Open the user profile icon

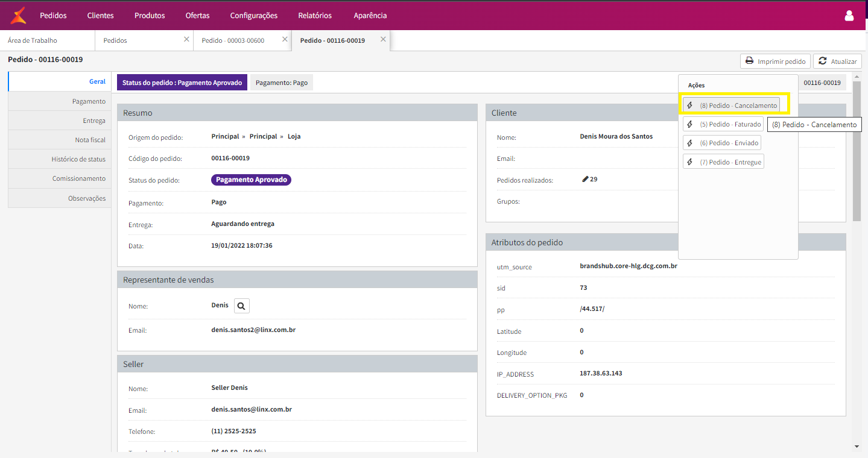[849, 16]
